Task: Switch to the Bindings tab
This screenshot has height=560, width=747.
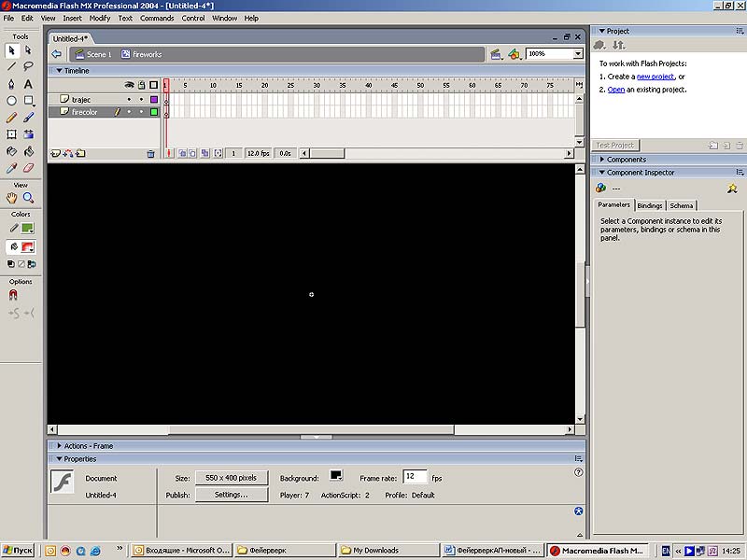Action: coord(650,205)
